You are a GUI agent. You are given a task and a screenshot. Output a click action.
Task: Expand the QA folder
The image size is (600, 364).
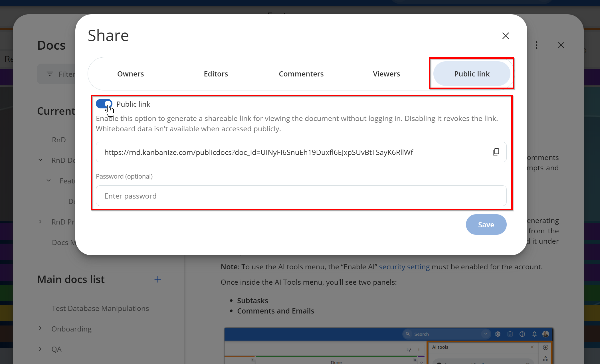(x=40, y=349)
